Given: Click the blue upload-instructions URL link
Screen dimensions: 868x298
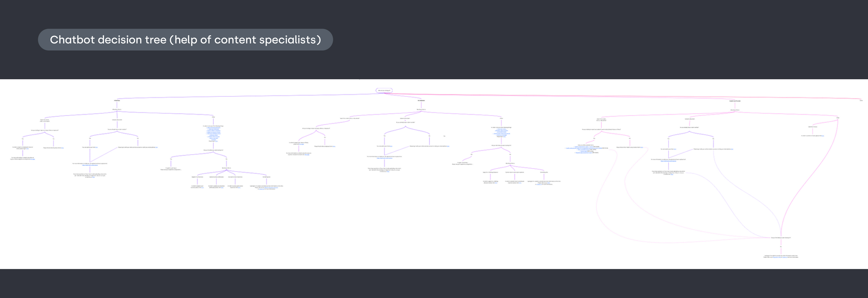Looking at the screenshot, I should pos(90,165).
